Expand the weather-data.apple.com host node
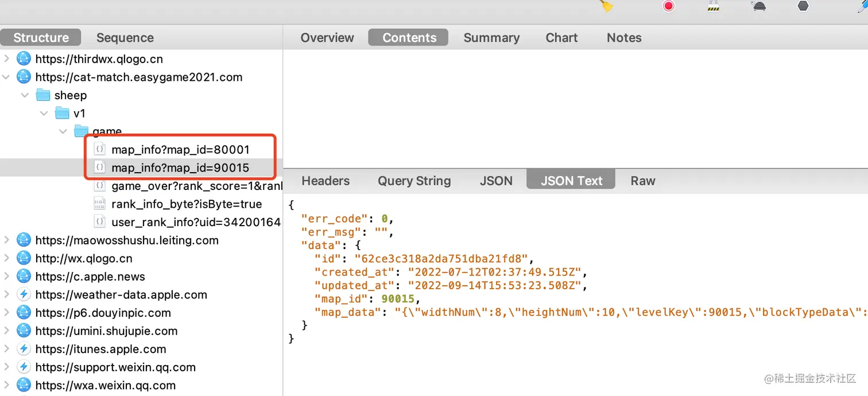The height and width of the screenshot is (396, 868). tap(6, 294)
